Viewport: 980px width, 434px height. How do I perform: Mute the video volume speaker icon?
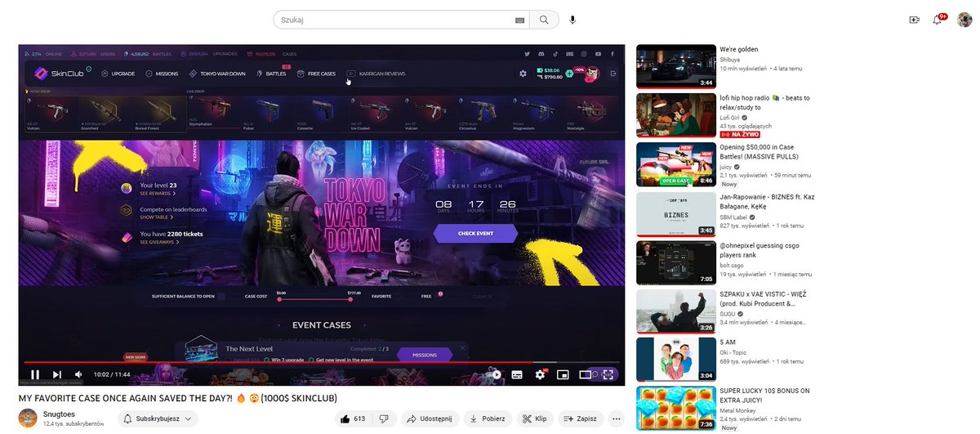(x=78, y=374)
